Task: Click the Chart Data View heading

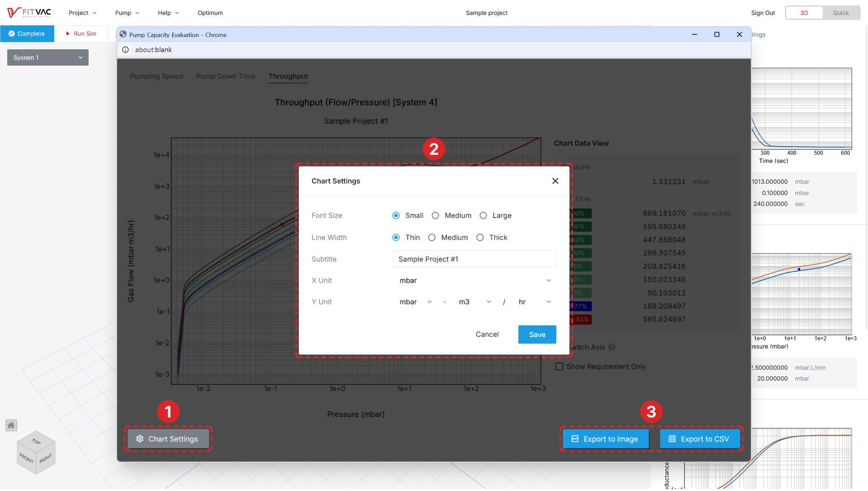Action: (581, 143)
